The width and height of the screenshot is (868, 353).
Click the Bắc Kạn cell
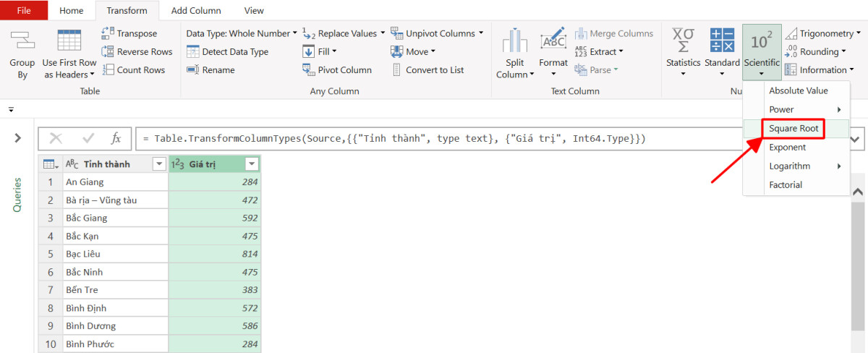[x=115, y=236]
